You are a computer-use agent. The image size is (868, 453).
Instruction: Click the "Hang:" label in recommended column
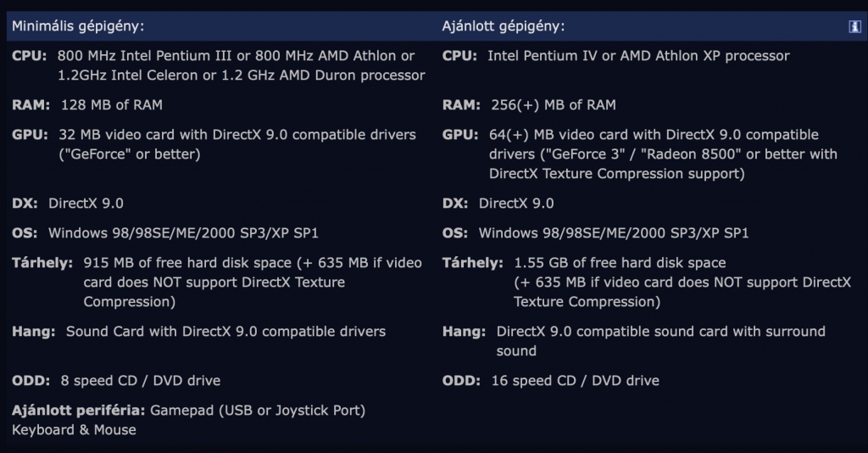(465, 332)
